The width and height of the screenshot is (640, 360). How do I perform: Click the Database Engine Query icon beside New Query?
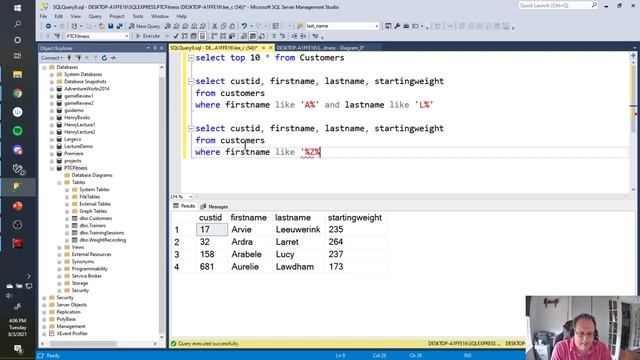point(168,26)
